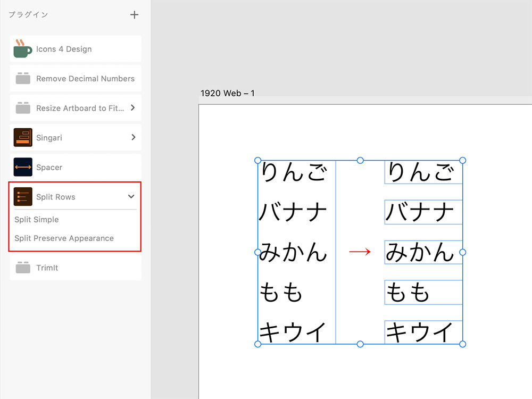The height and width of the screenshot is (399, 532).
Task: Run the Remove Decimal Numbers plugin
Action: point(85,79)
